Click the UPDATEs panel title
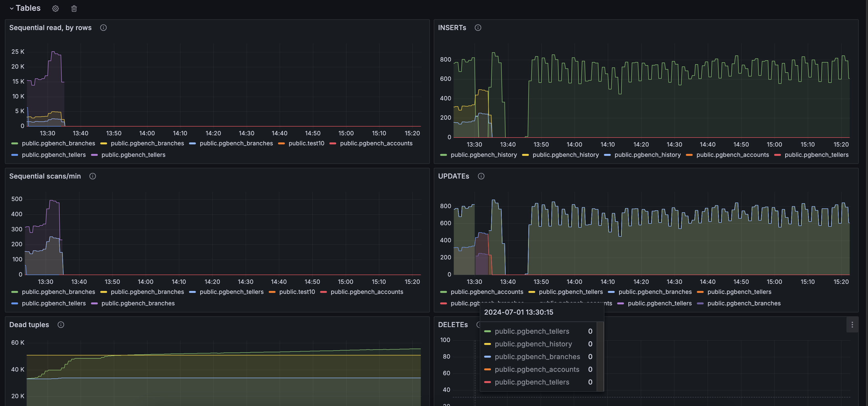 click(454, 176)
